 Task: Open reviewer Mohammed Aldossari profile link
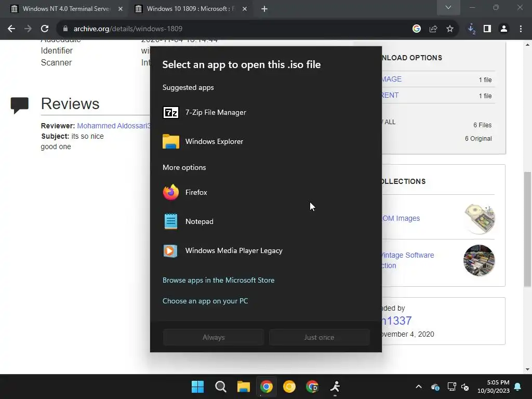[x=114, y=126]
